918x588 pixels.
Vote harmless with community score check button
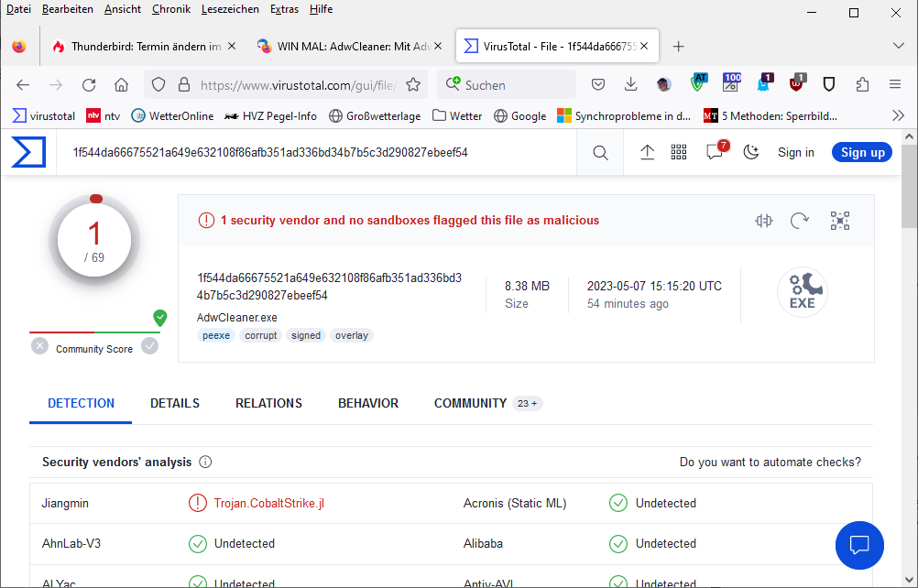coord(150,346)
